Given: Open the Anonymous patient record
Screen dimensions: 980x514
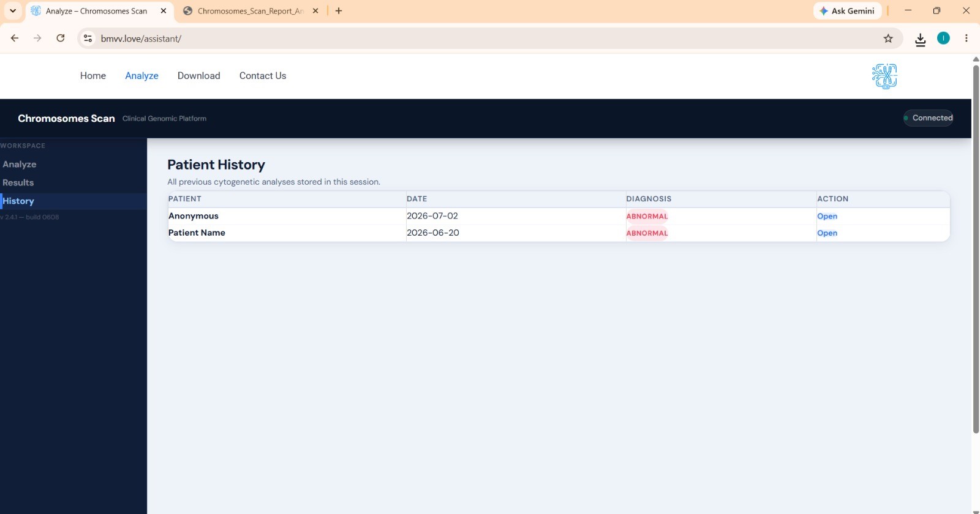Looking at the screenshot, I should tap(827, 217).
